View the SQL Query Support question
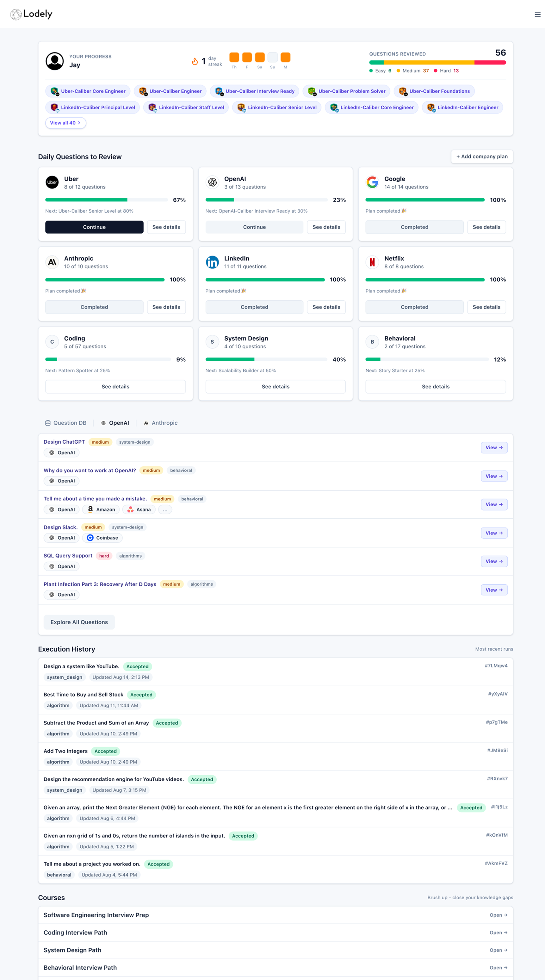 tap(494, 561)
